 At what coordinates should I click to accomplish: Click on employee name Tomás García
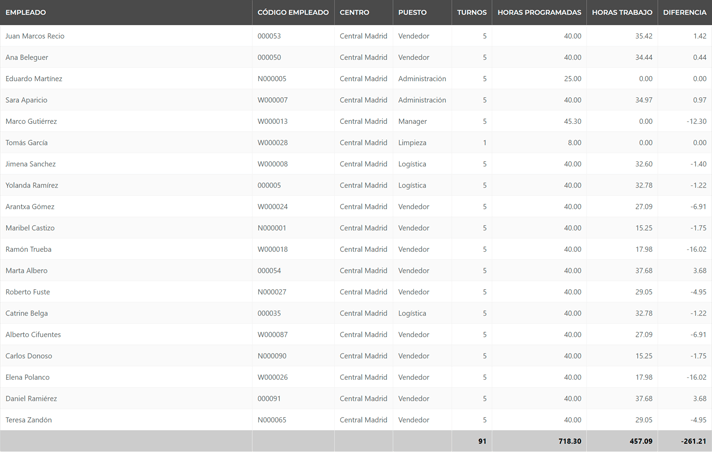[26, 142]
